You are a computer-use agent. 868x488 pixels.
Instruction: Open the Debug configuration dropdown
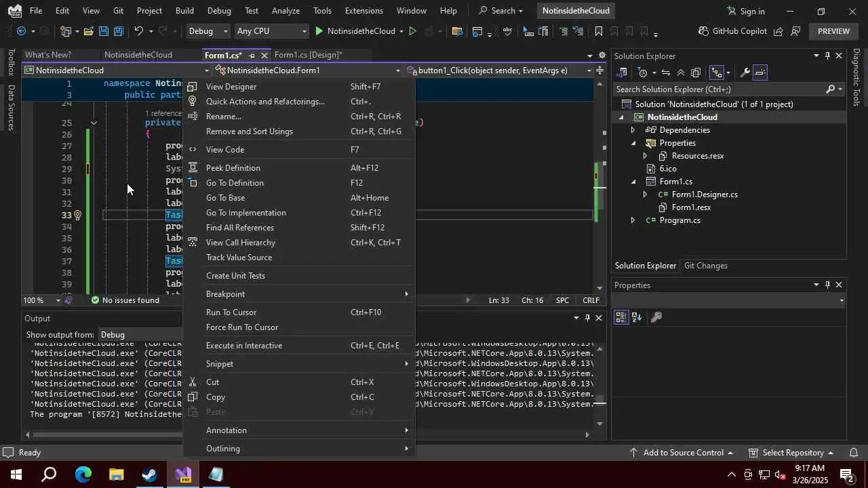point(209,31)
